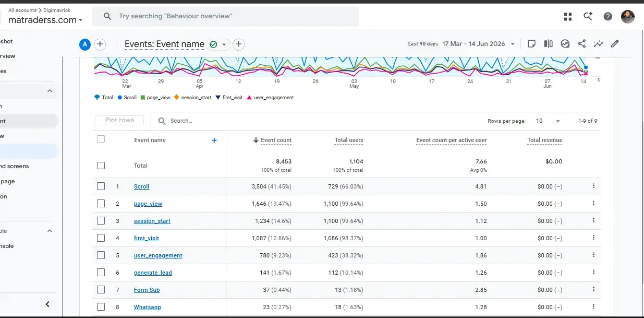Open more options for page_view row

tap(593, 203)
